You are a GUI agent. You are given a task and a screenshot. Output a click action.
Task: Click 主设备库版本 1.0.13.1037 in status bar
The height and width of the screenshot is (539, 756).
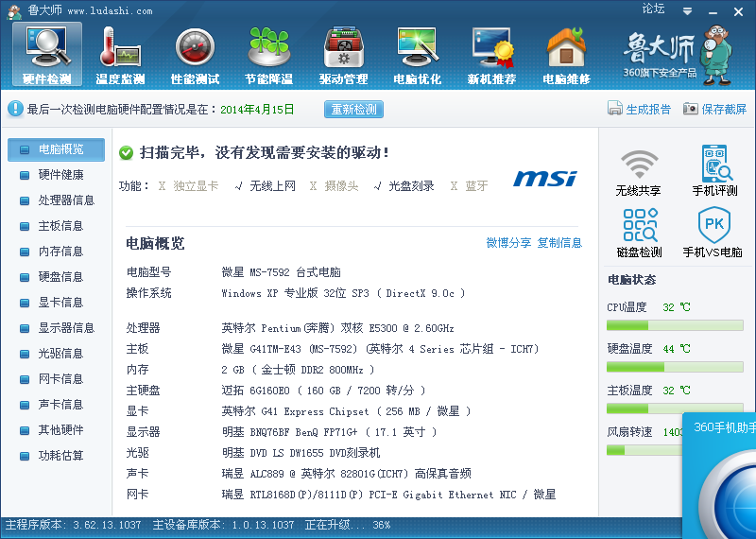(x=223, y=525)
